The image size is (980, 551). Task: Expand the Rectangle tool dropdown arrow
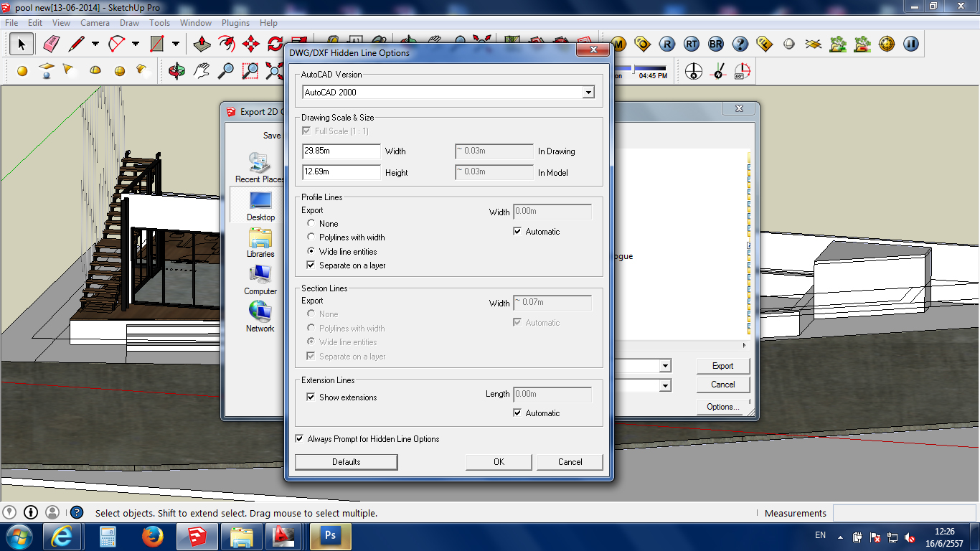coord(176,44)
